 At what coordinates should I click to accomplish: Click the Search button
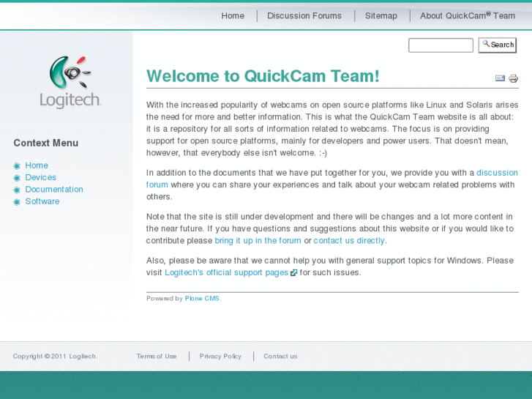(498, 45)
